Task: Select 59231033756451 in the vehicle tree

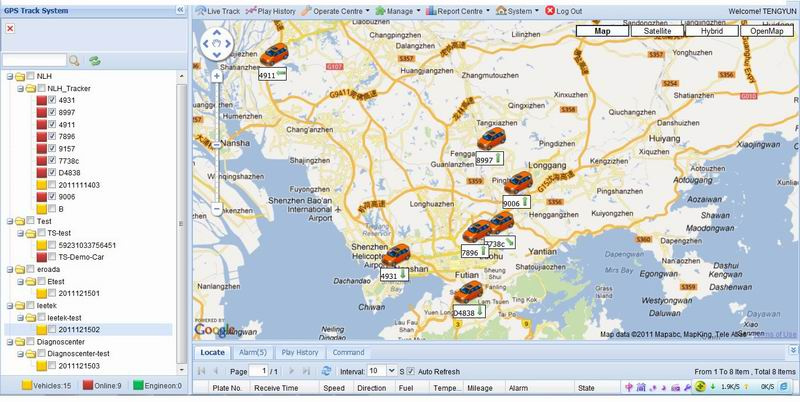Action: pyautogui.click(x=87, y=245)
